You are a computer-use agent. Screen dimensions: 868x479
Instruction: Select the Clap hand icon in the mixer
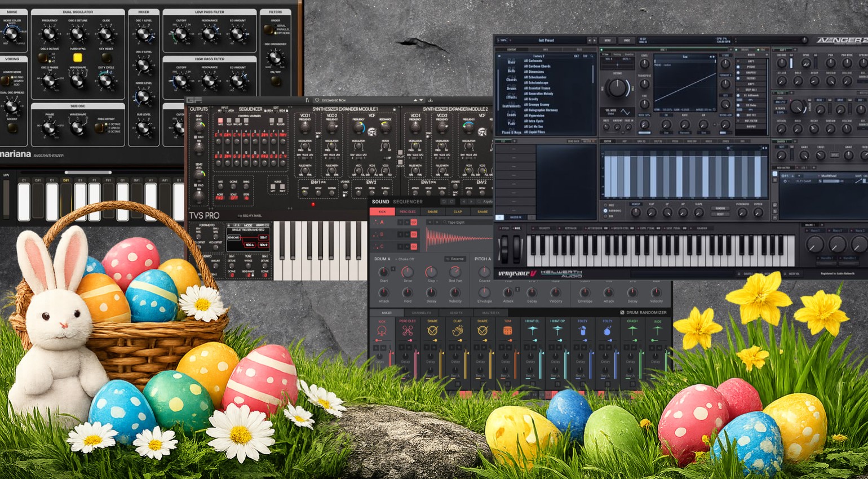[457, 331]
